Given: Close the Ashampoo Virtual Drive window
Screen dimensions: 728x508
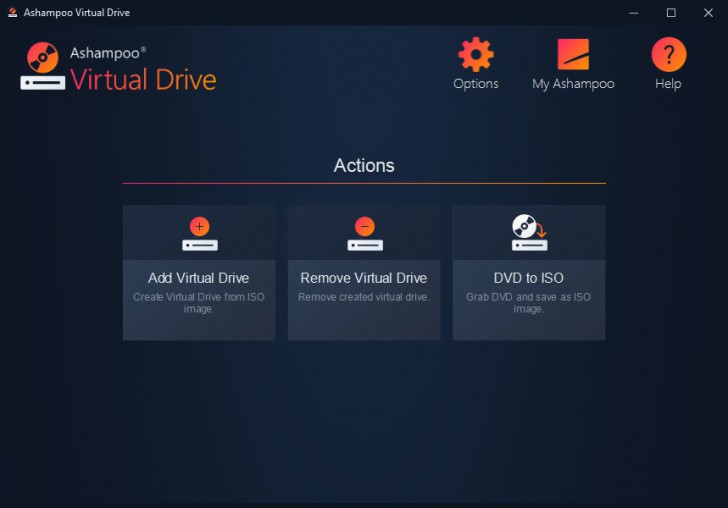Looking at the screenshot, I should (708, 13).
